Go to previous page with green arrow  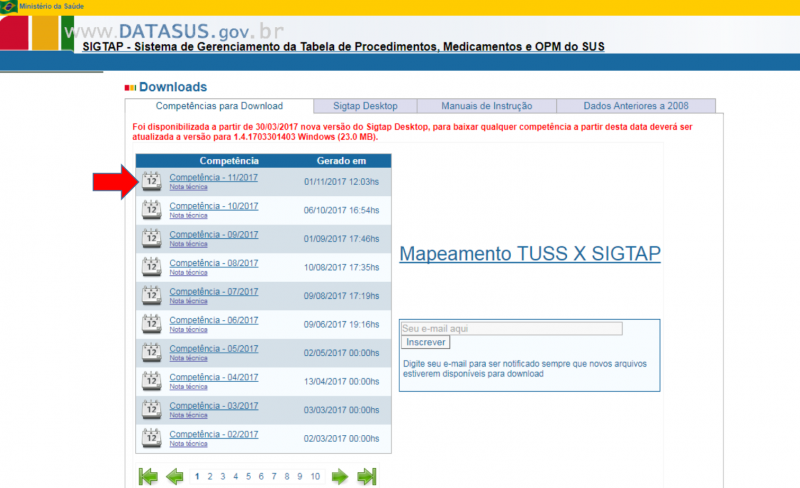174,476
